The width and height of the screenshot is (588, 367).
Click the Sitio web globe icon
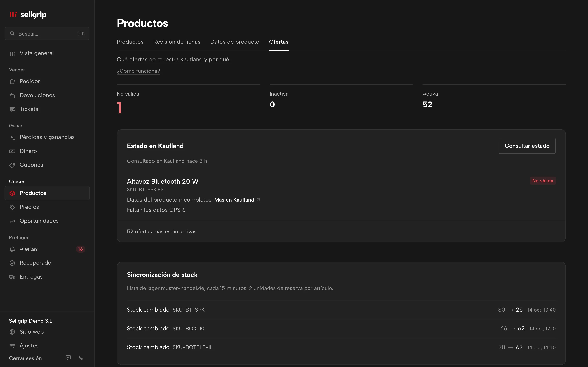12,332
